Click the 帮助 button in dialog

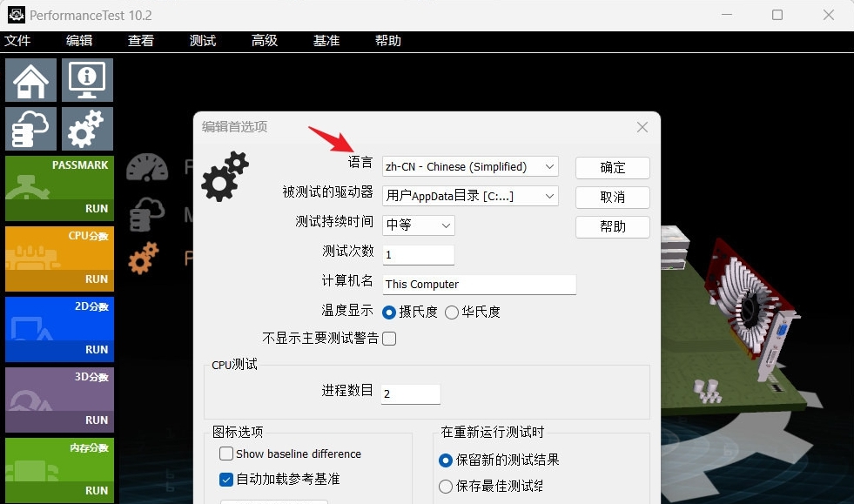tap(613, 226)
